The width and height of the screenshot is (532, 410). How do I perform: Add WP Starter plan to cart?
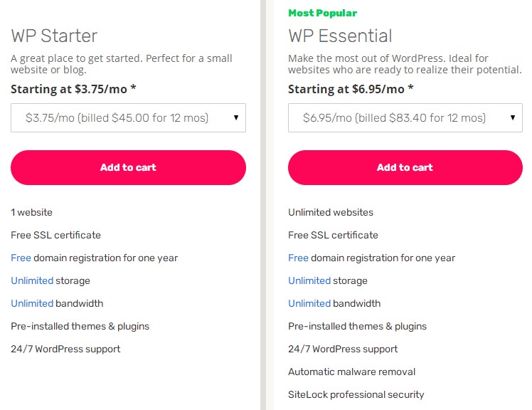[128, 168]
